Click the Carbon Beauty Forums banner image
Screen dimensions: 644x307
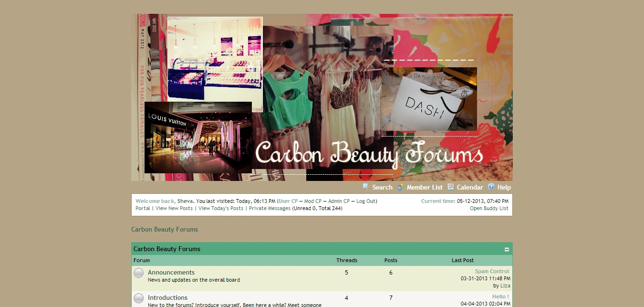tap(322, 97)
